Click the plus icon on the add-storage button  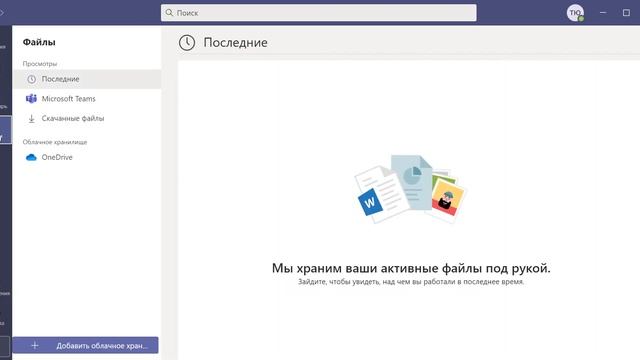(35, 345)
